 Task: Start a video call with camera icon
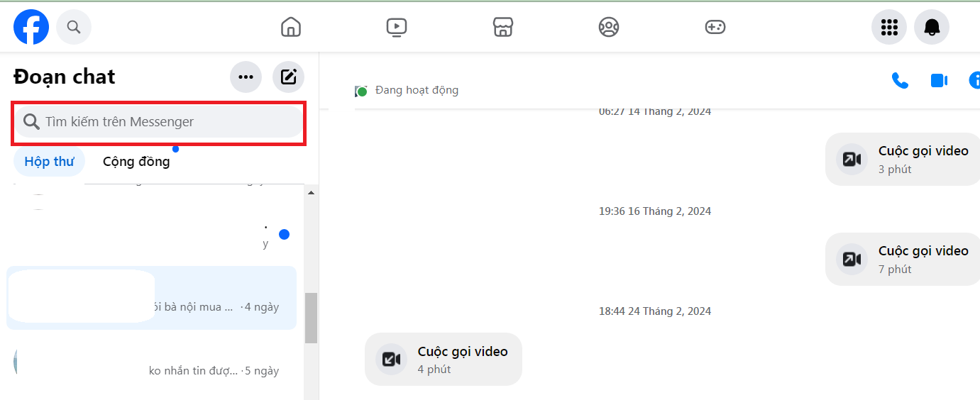click(939, 80)
